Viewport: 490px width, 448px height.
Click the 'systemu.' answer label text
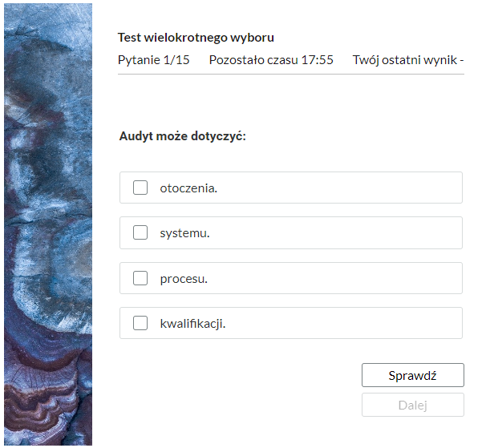pyautogui.click(x=184, y=233)
